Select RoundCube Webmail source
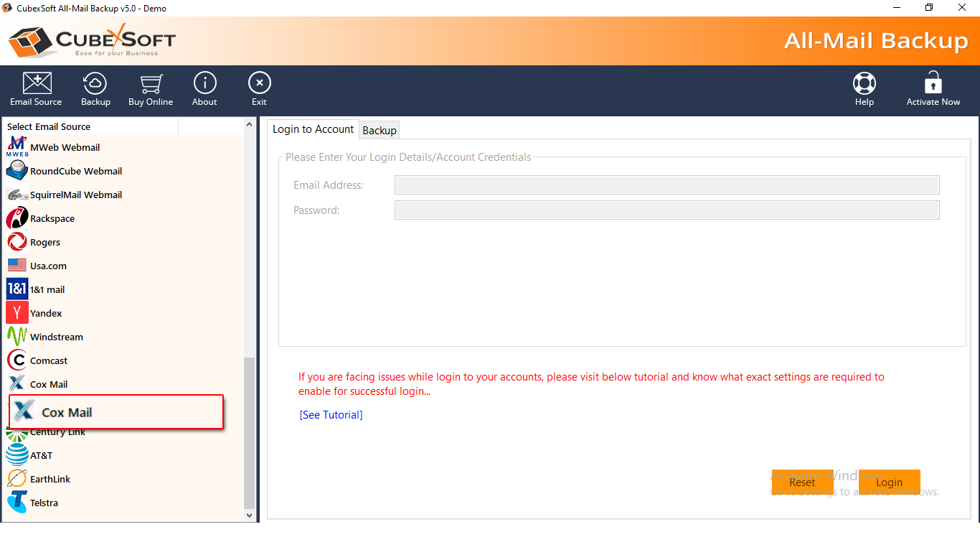980x555 pixels. point(75,171)
